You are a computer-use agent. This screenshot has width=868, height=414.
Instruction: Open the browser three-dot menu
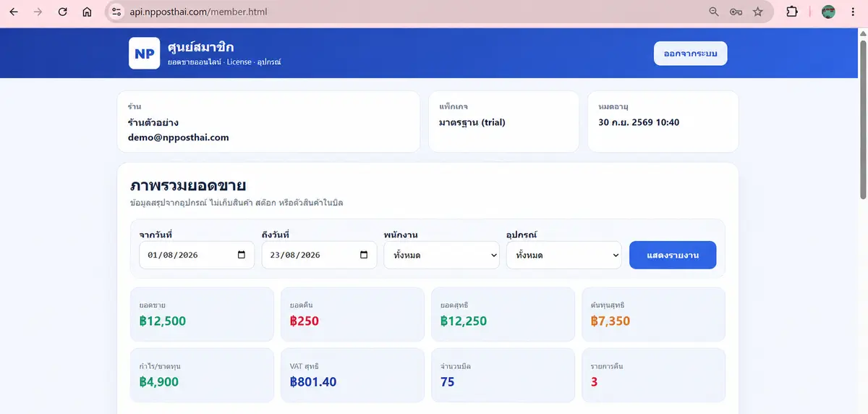click(x=853, y=12)
